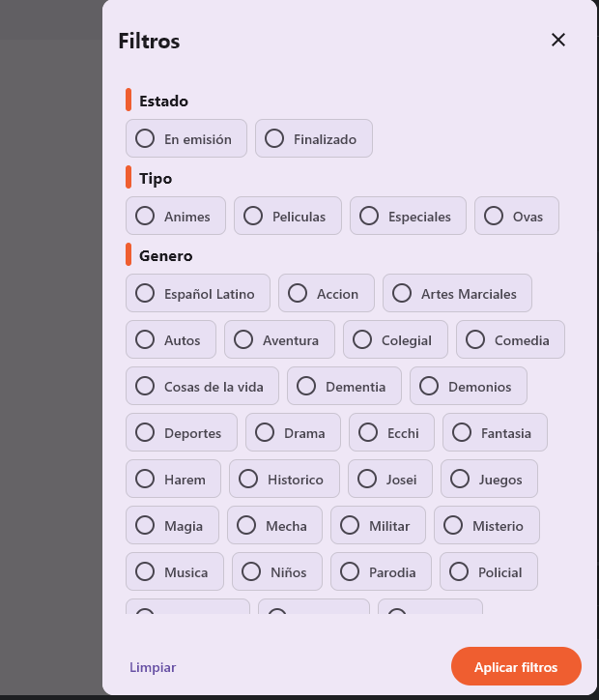Viewport: 599px width, 700px height.
Task: Select the Finalizado status filter
Action: [313, 139]
